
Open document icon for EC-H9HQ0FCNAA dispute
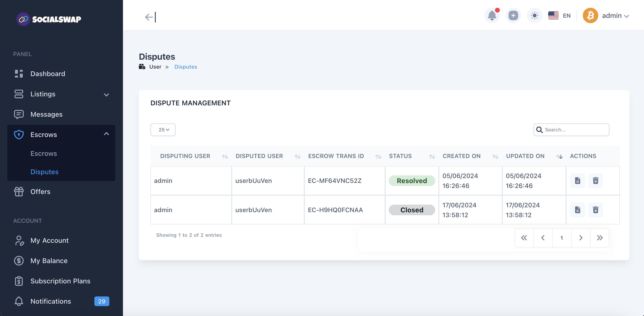click(x=577, y=210)
